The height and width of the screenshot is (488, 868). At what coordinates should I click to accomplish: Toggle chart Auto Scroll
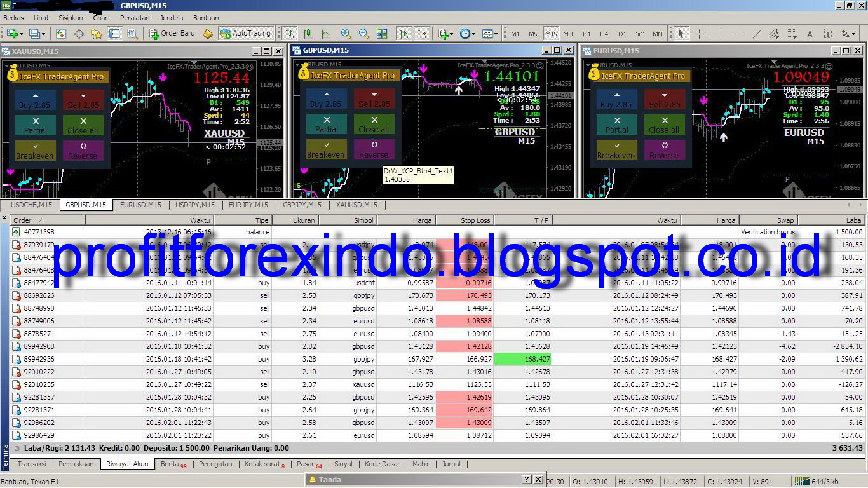(x=403, y=34)
